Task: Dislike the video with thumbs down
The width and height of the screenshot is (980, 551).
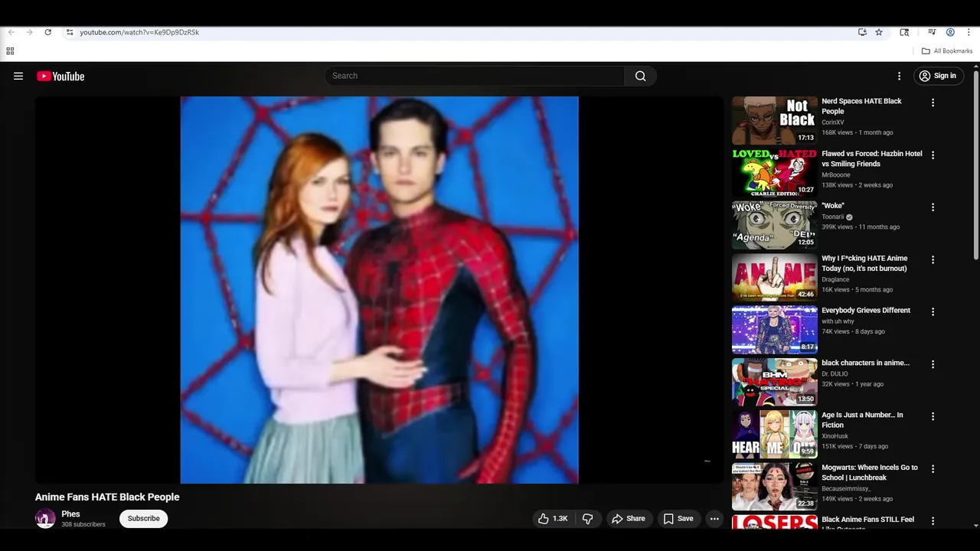Action: click(587, 519)
